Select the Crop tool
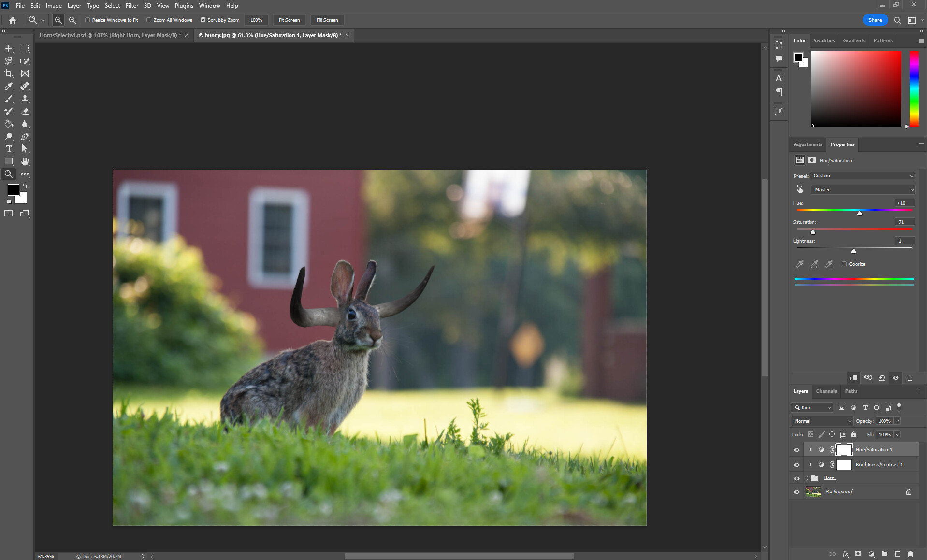This screenshot has height=560, width=927. point(9,73)
